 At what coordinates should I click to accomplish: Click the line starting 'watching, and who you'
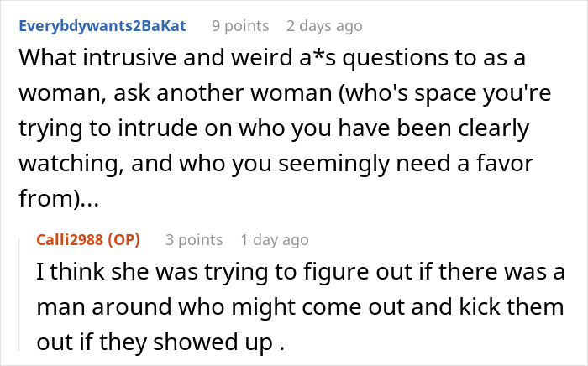276,164
